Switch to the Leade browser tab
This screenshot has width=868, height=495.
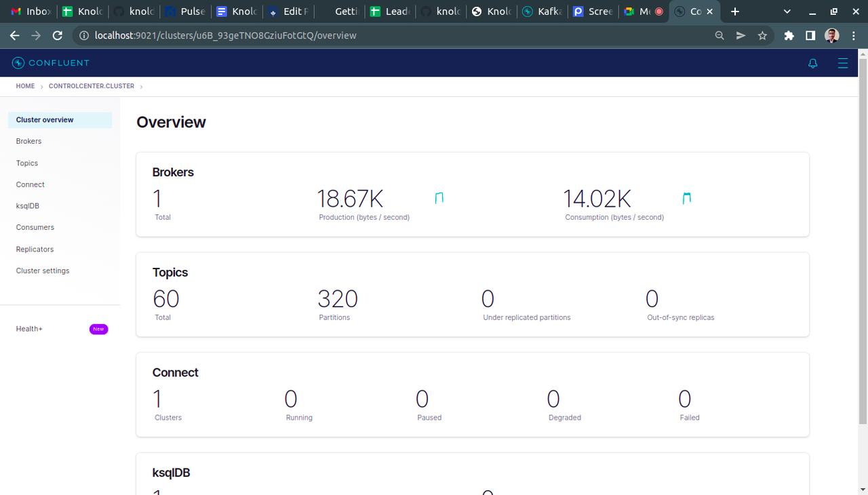(389, 12)
